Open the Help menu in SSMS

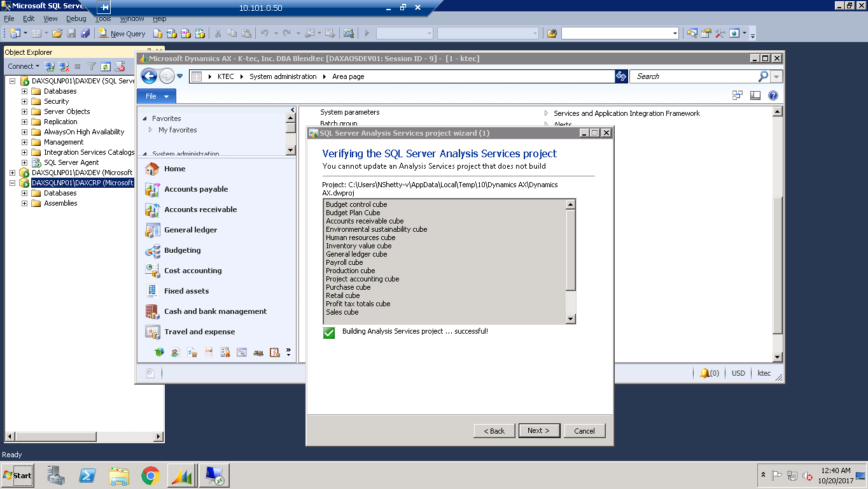160,18
